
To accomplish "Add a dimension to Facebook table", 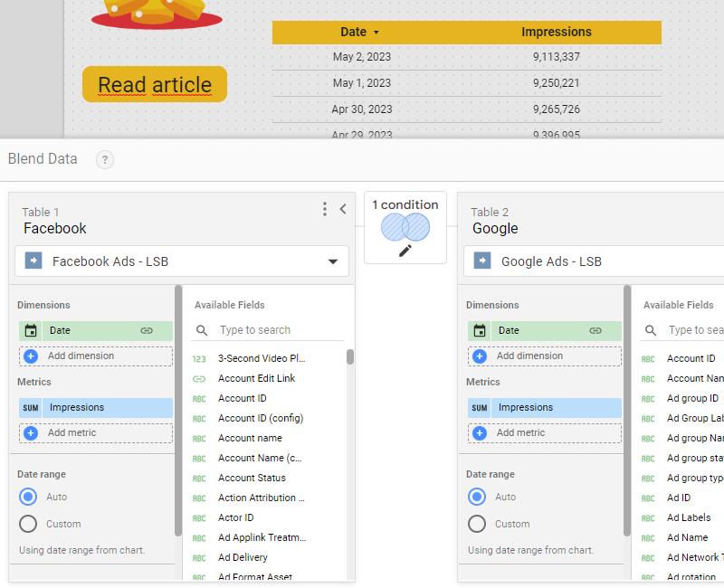I will (x=96, y=356).
